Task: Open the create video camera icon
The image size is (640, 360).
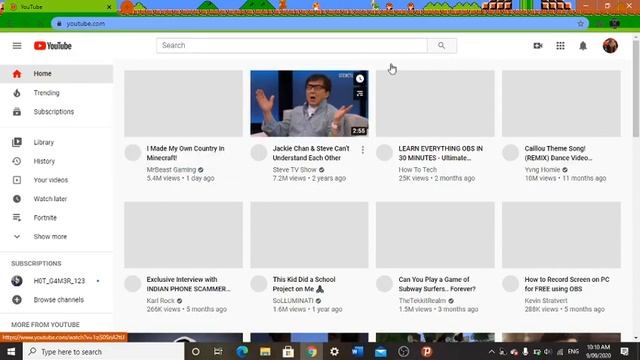Action: (538, 46)
